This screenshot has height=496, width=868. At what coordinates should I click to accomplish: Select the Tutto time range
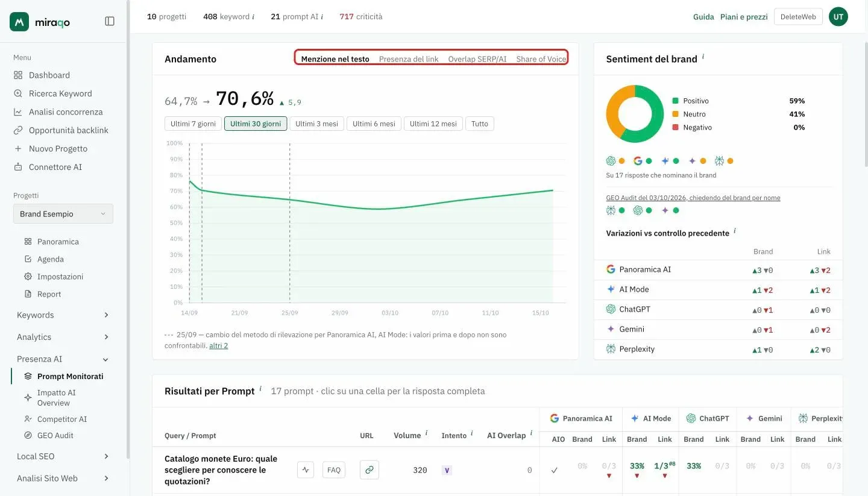(x=480, y=124)
